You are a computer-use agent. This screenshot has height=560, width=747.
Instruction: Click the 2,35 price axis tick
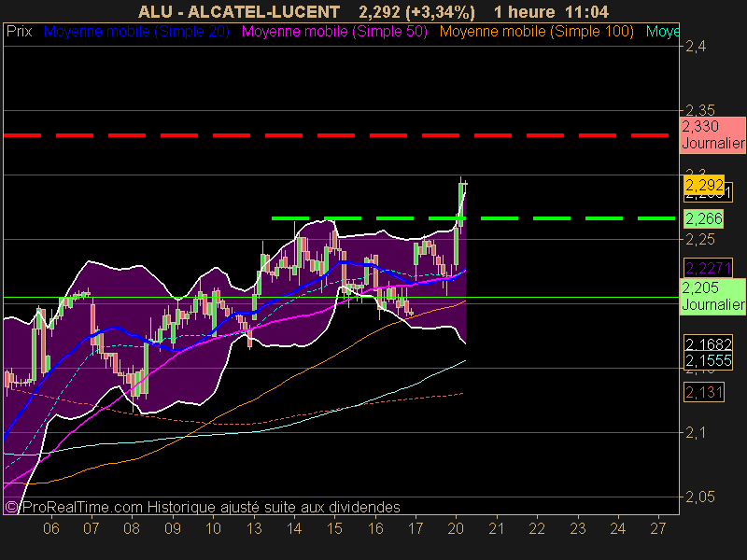(699, 110)
